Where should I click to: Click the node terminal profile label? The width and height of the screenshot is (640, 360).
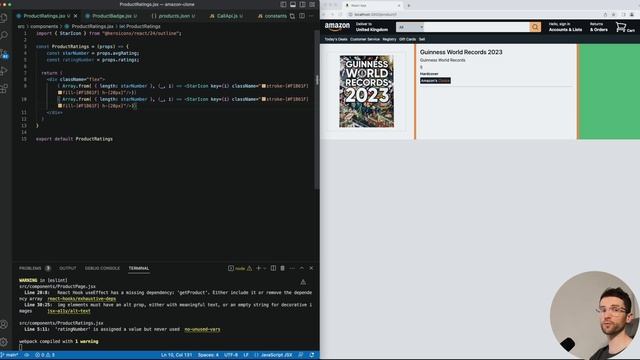point(240,268)
